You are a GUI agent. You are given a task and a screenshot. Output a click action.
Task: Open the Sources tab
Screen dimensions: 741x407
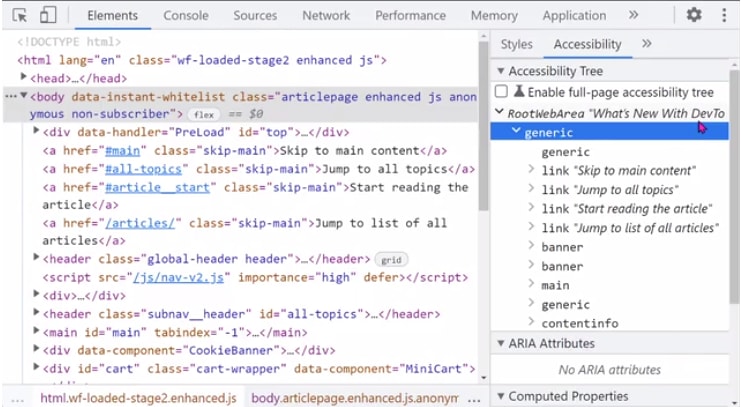[x=255, y=16]
